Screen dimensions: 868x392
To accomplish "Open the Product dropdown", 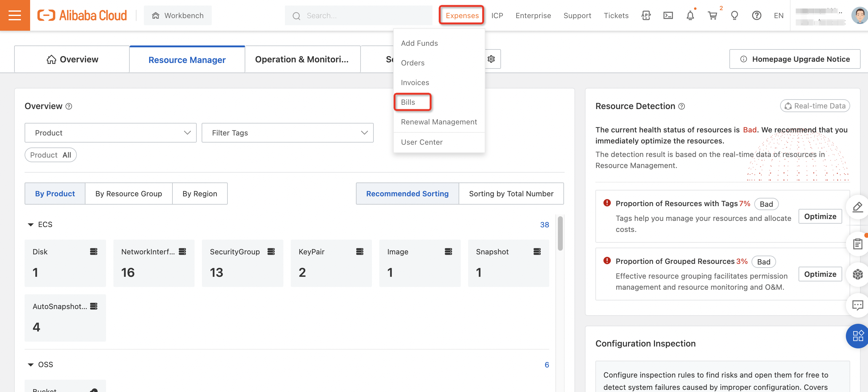I will click(111, 133).
